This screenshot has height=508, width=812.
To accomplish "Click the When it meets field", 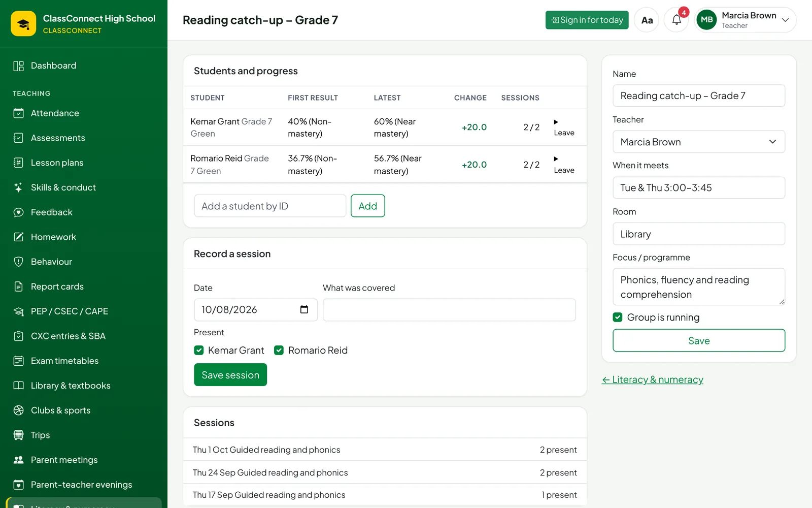I will pyautogui.click(x=699, y=187).
